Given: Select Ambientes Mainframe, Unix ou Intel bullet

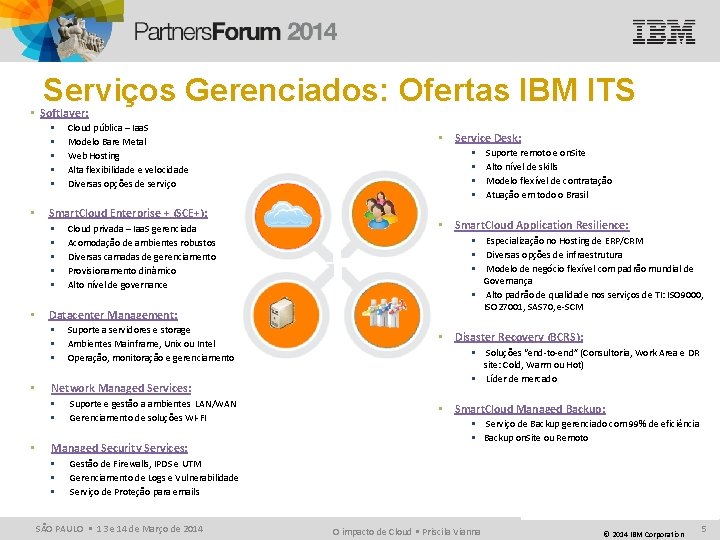Looking at the screenshot, I should tap(141, 343).
